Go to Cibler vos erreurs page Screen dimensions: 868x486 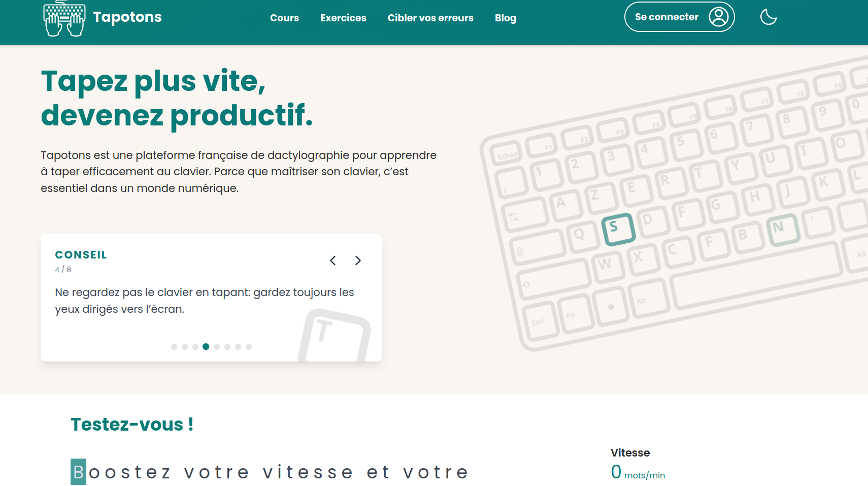[430, 18]
